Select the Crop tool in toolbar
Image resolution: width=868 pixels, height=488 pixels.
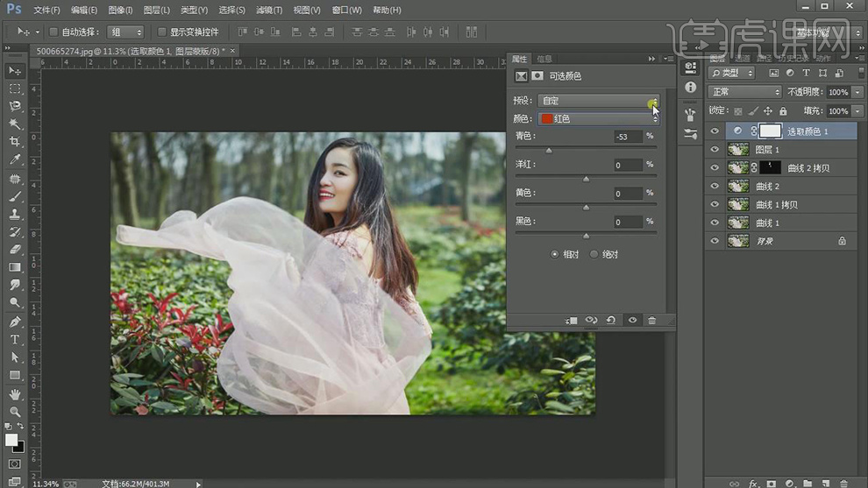pos(15,142)
